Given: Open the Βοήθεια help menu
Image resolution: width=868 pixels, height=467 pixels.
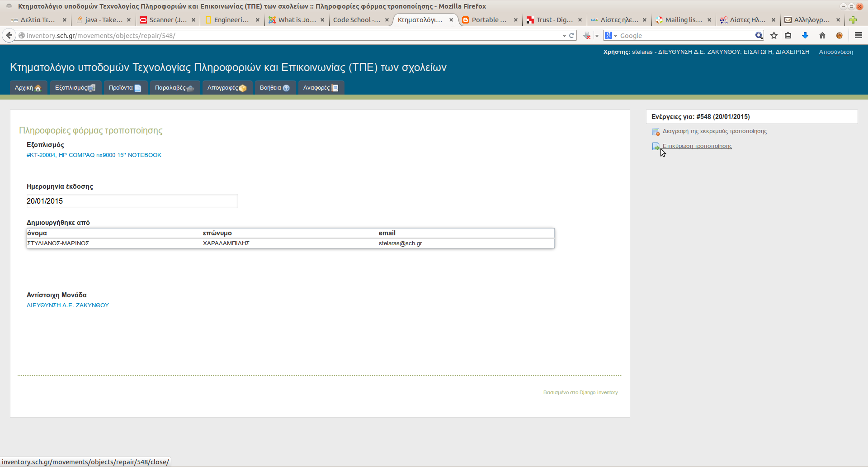Looking at the screenshot, I should coord(275,88).
